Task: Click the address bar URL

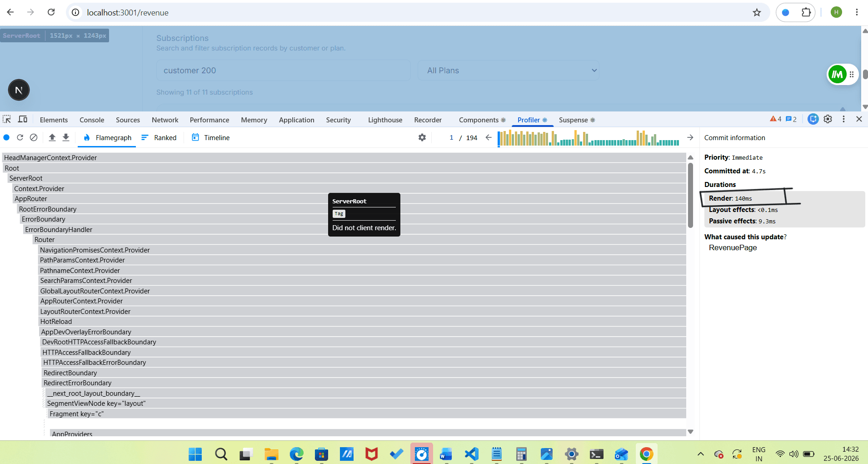Action: [128, 13]
